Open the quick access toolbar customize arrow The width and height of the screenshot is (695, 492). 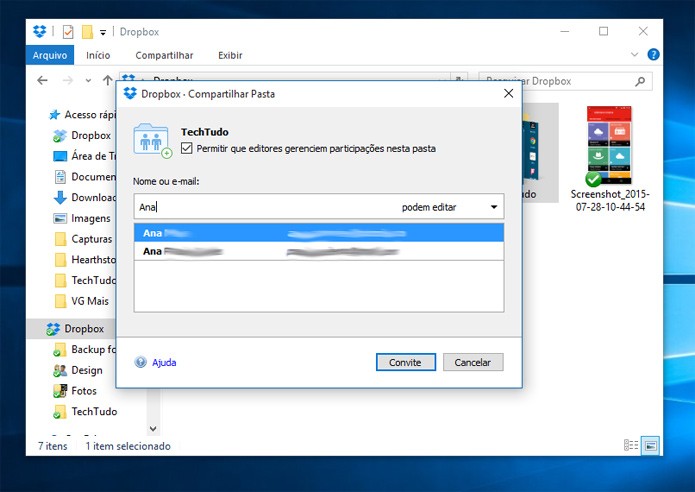103,32
